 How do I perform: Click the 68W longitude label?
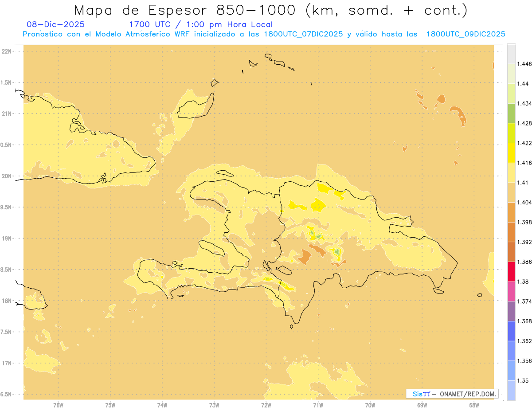474,405
